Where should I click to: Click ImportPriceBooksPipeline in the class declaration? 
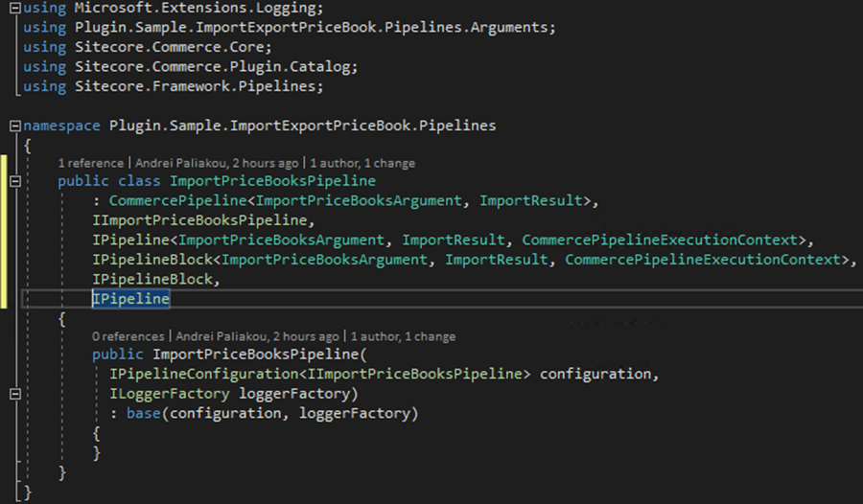point(272,181)
